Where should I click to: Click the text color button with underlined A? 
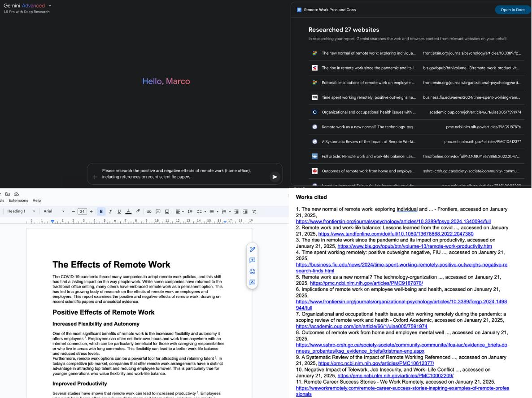(128, 211)
